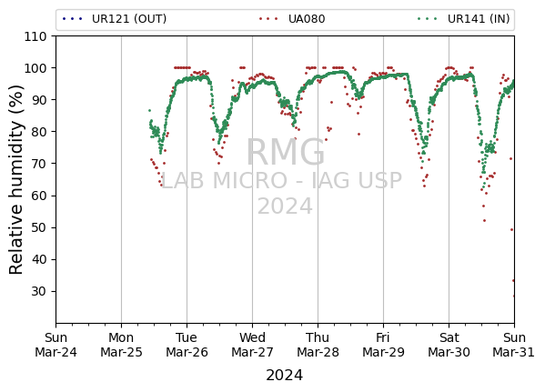
Task: Click the LAB MICRO - IAG USP watermark
Action: pyautogui.click(x=282, y=181)
